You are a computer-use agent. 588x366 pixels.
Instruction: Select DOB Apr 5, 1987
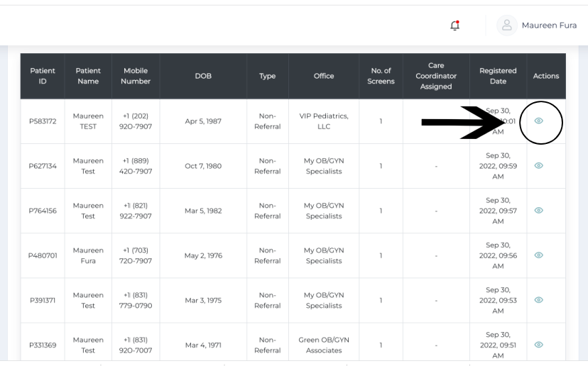coord(203,121)
